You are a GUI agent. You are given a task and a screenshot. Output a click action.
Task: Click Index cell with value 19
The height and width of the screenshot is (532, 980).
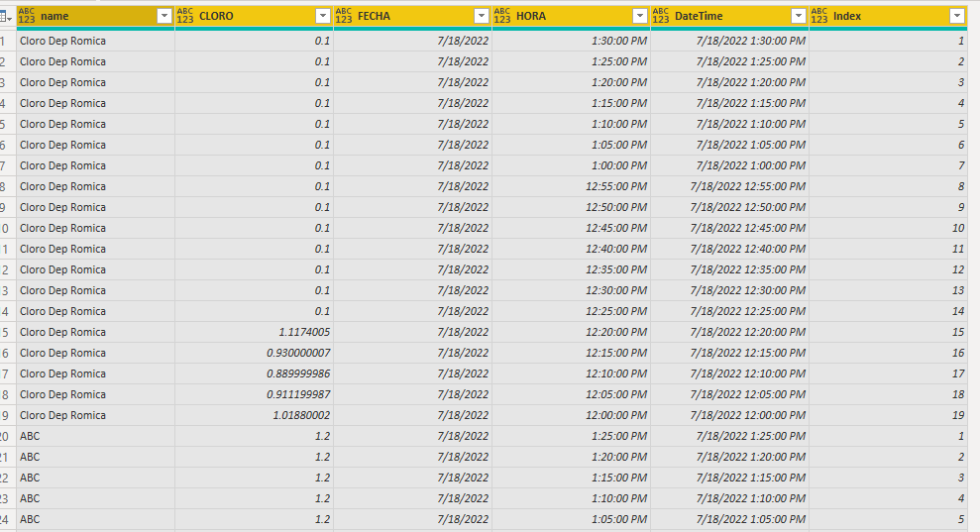click(x=888, y=415)
